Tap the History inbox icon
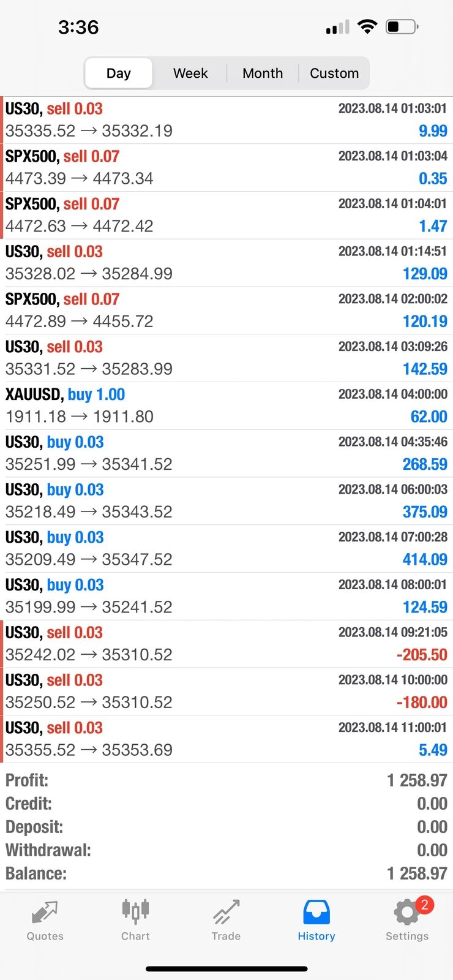 316,913
